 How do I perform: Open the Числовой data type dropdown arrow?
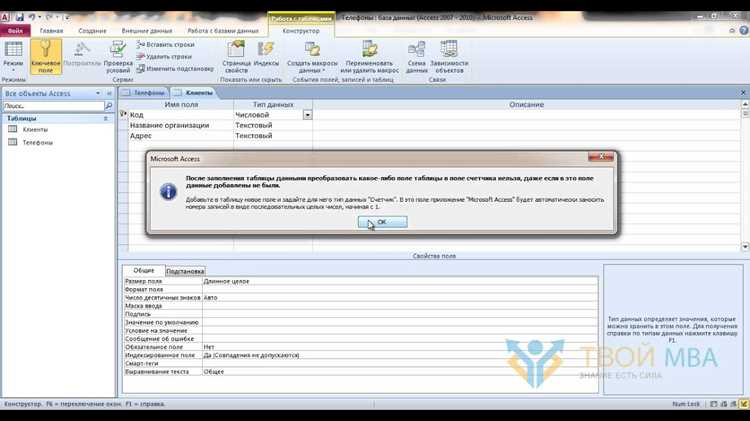(x=308, y=115)
